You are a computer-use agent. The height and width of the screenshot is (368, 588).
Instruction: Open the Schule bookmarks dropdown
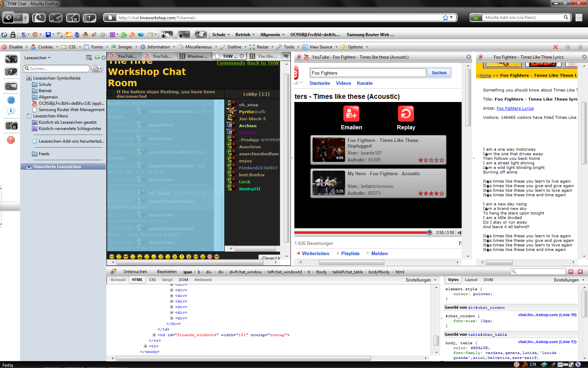(221, 35)
